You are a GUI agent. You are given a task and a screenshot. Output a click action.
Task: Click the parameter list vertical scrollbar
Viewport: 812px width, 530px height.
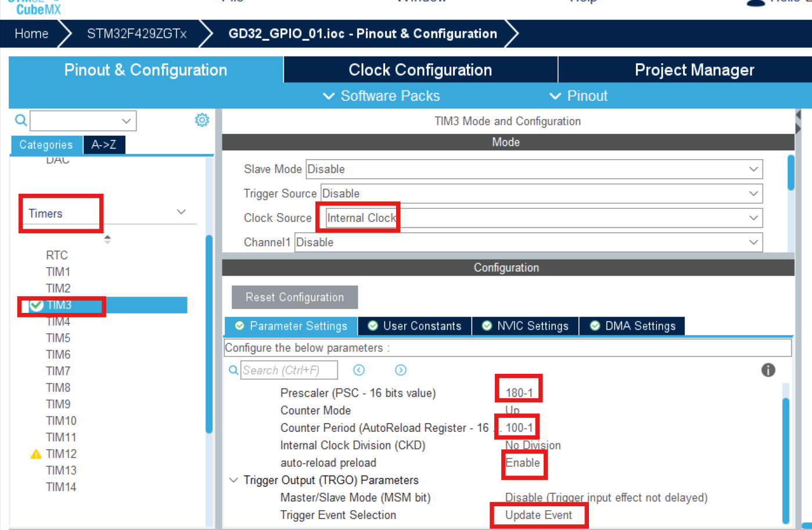pos(786,460)
